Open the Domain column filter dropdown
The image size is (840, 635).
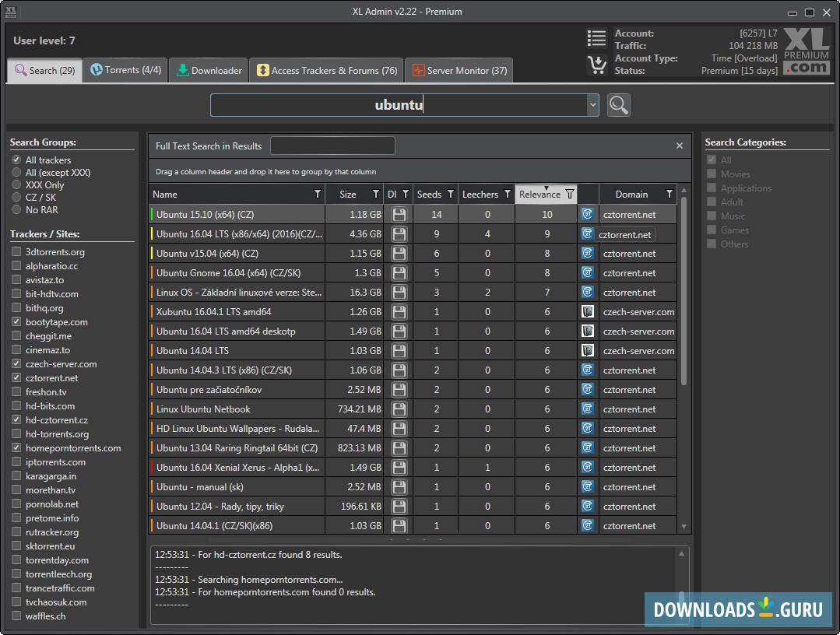(x=669, y=195)
